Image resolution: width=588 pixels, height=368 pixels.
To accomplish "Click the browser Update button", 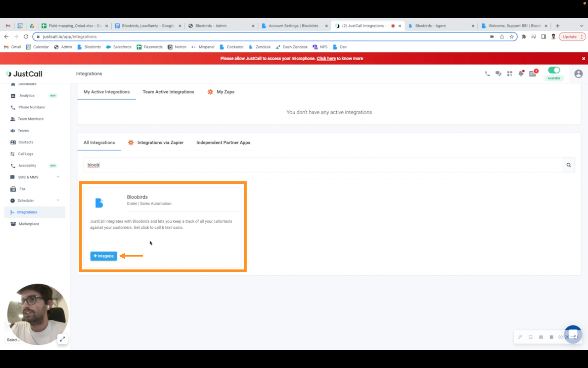I will [572, 37].
